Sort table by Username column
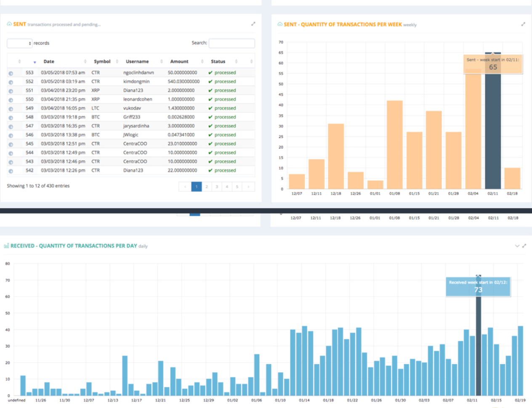 coord(137,61)
